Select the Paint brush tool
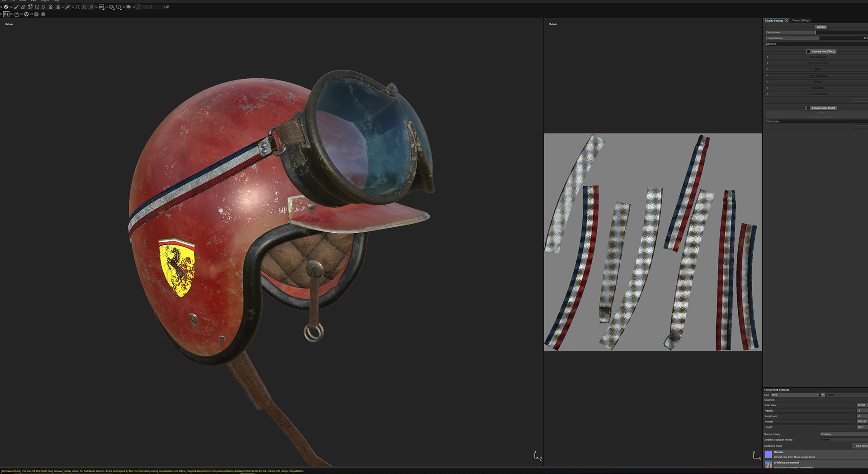 [16, 7]
